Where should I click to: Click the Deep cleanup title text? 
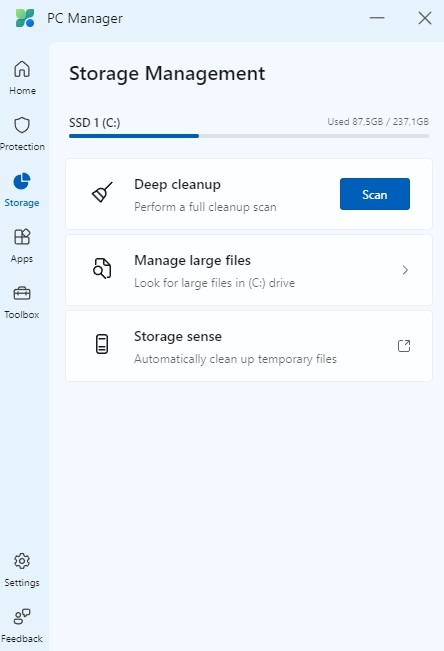(x=177, y=184)
